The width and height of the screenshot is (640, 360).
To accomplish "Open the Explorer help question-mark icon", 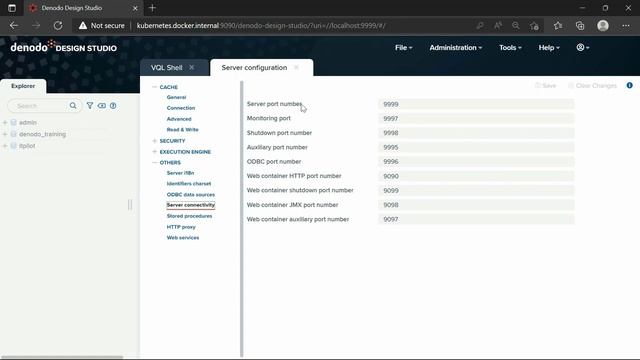I will (x=113, y=105).
